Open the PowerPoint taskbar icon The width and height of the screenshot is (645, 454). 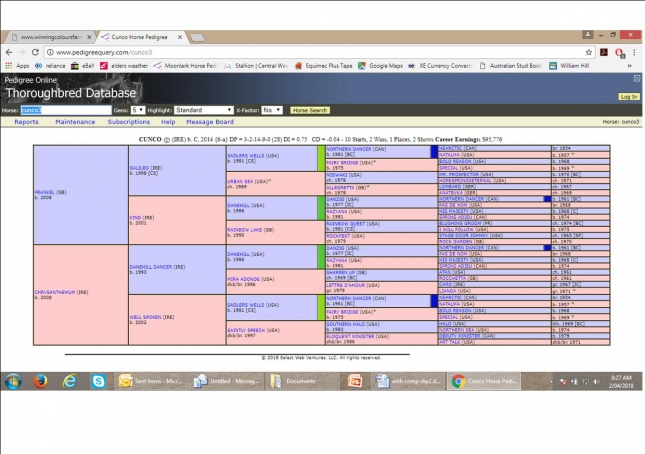(355, 381)
